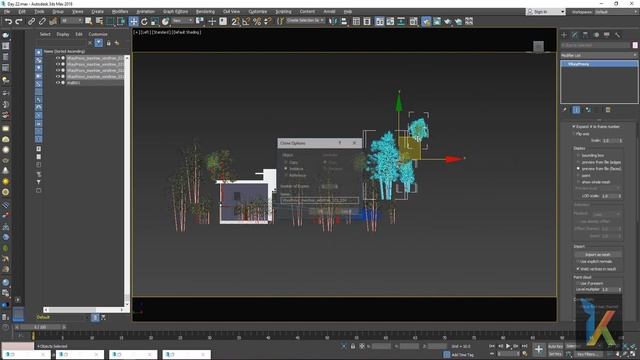Click the Import as mesh button
The image size is (640, 360).
coord(598,254)
